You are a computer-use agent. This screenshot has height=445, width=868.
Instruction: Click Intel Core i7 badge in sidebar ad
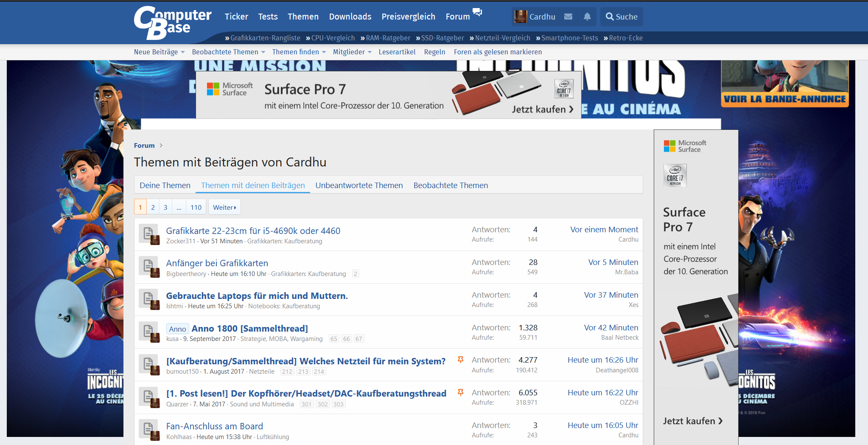click(675, 175)
